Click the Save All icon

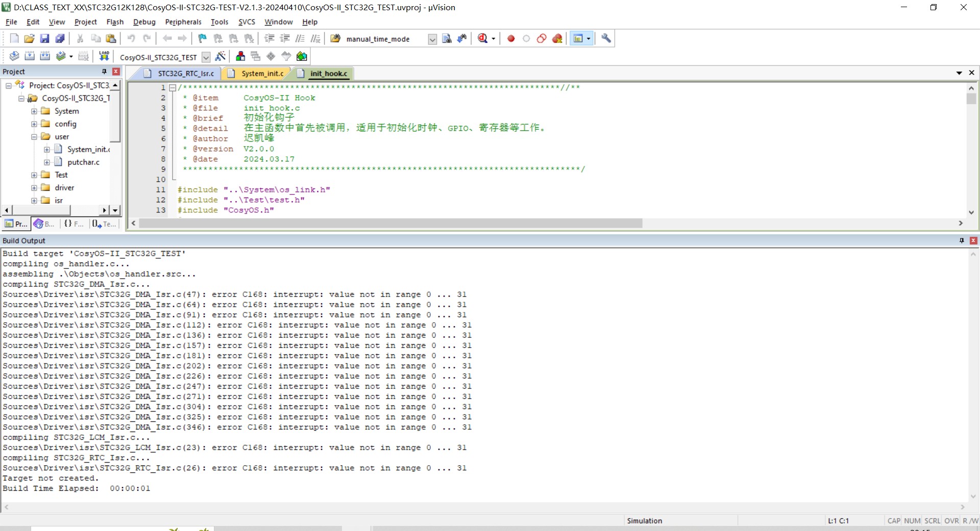pos(60,39)
